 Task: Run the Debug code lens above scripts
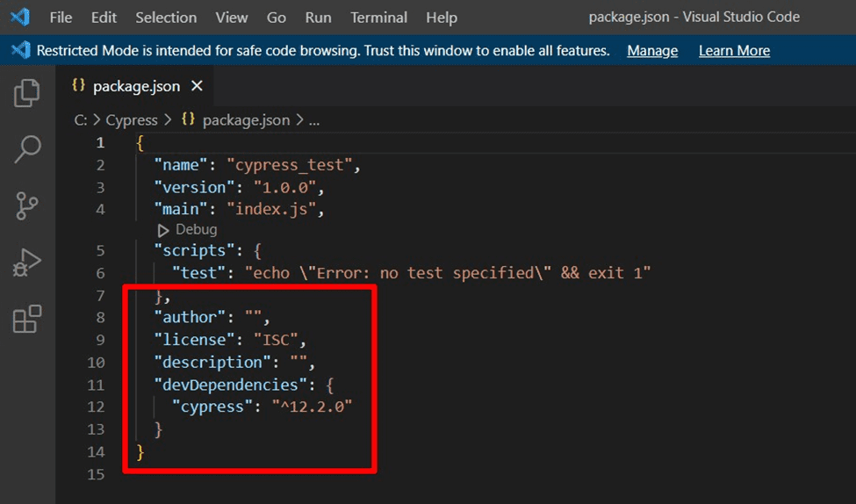[187, 229]
